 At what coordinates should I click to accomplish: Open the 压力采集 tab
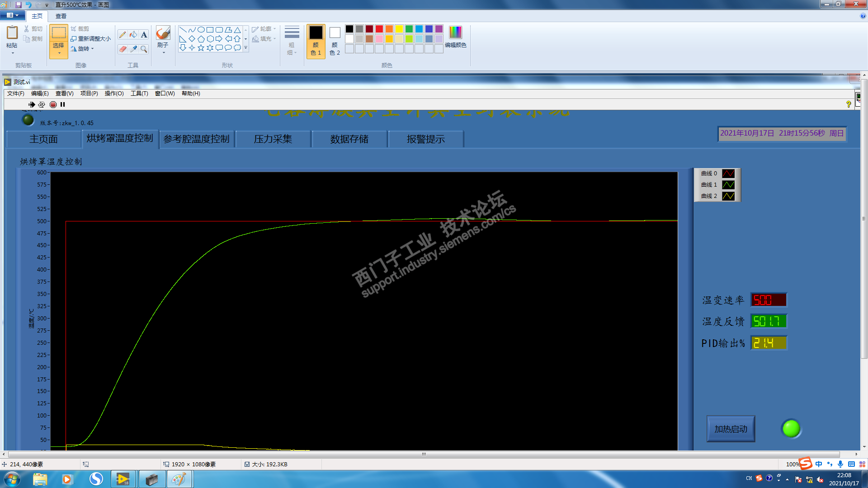point(273,139)
